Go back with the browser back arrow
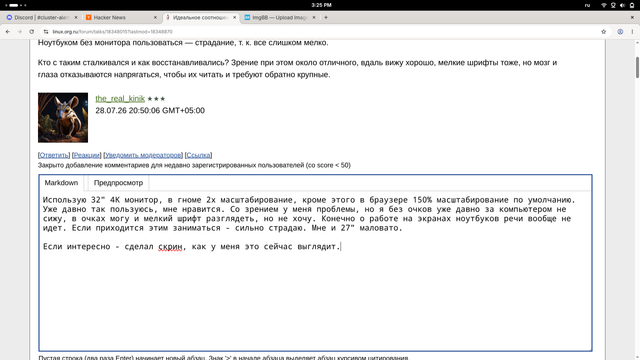Viewport: 640px width, 360px height. (8, 31)
